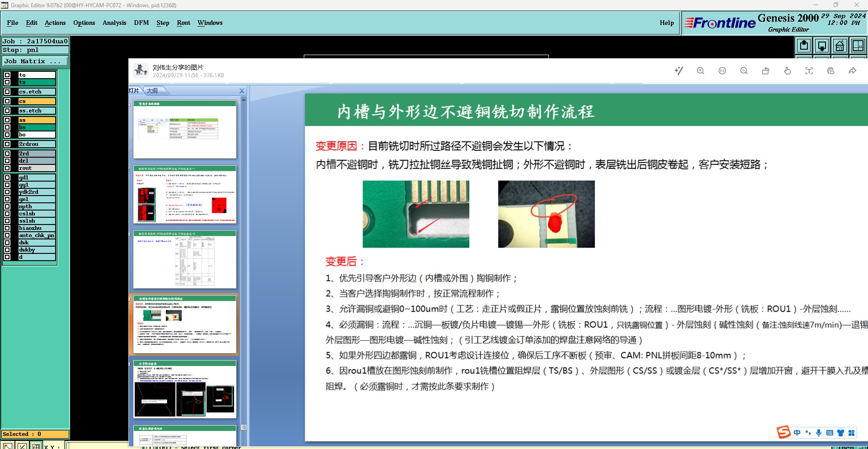Screen dimensions: 868x449
Task: Open the Analysis menu
Action: pos(114,23)
